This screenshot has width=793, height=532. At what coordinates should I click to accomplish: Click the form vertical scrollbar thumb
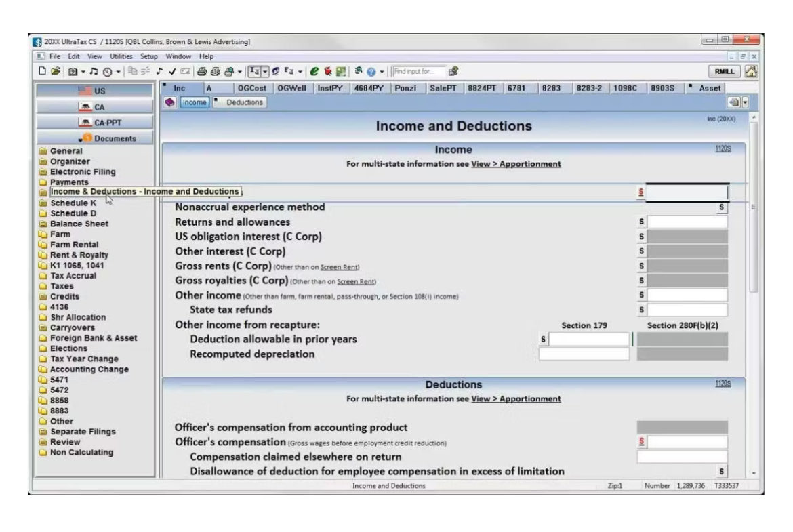(754, 207)
